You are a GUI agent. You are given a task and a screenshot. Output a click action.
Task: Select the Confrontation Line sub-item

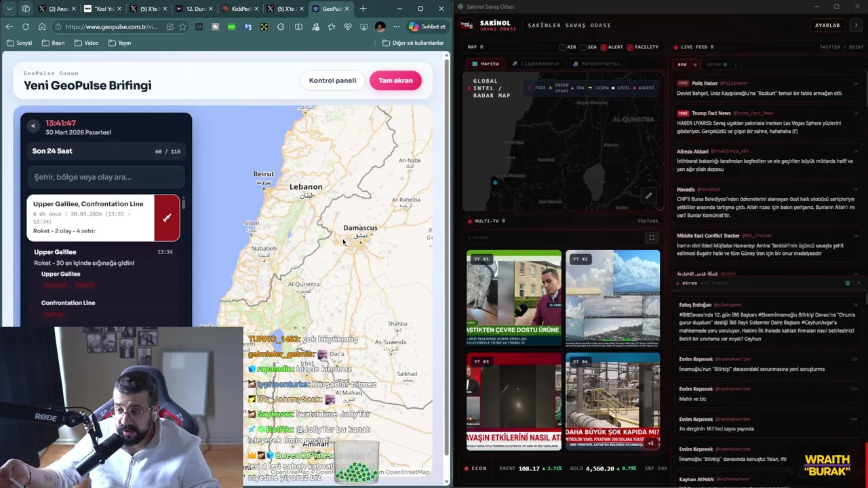pyautogui.click(x=68, y=303)
